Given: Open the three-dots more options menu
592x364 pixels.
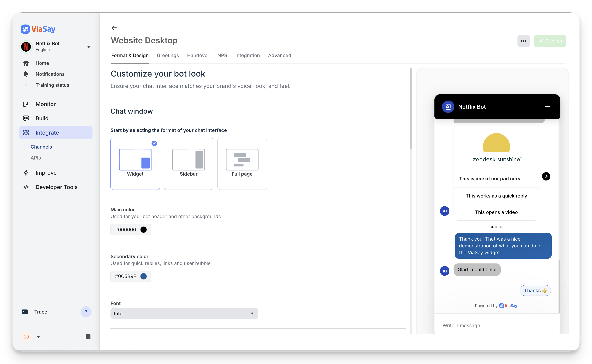Looking at the screenshot, I should [x=523, y=41].
